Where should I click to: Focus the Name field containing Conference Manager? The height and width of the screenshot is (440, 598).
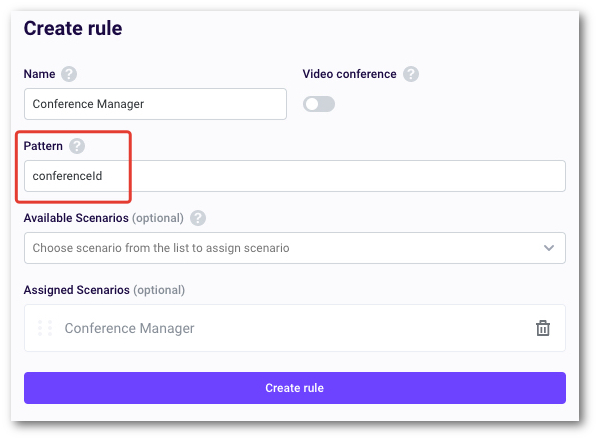155,104
